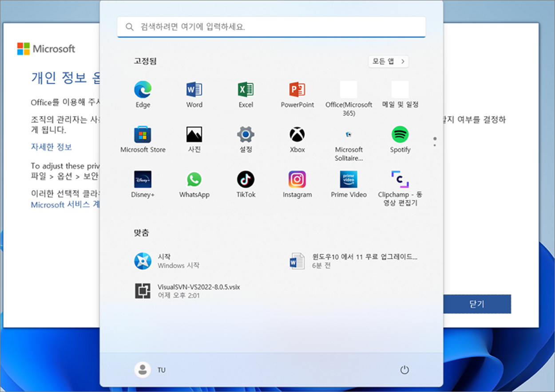Open the 메일 및 일정 app tile

[400, 95]
